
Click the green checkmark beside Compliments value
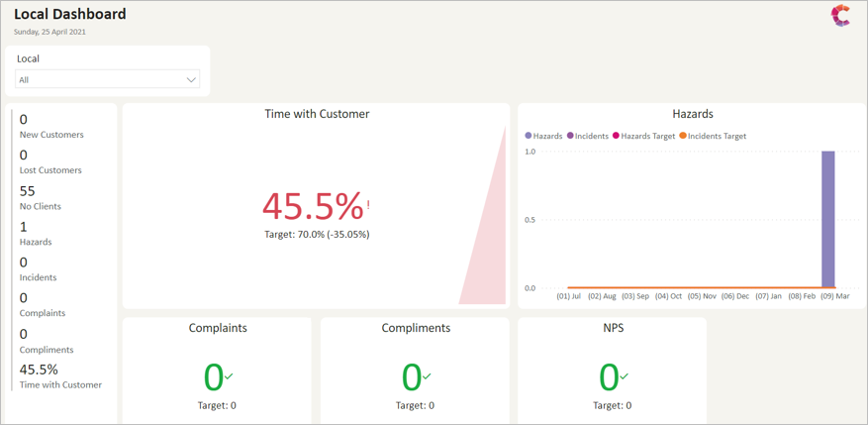coord(428,376)
